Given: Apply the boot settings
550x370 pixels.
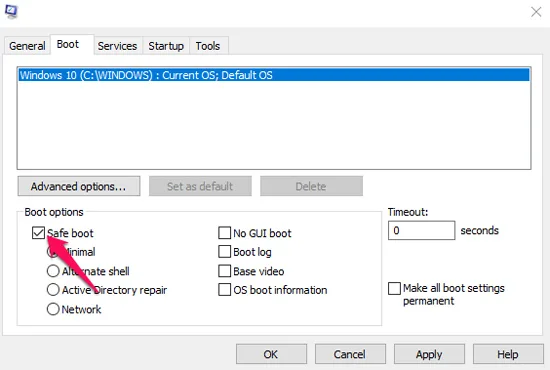Looking at the screenshot, I should tap(429, 354).
